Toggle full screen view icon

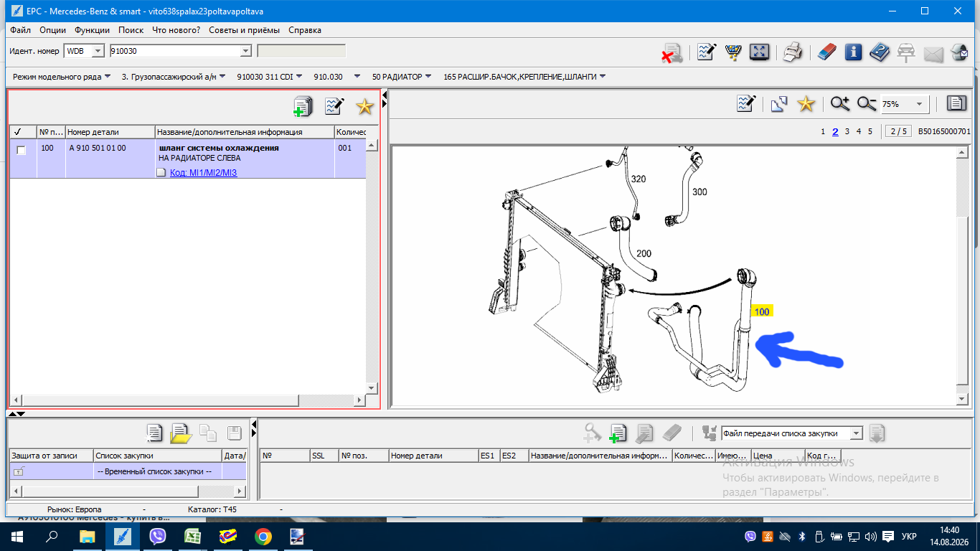(x=759, y=52)
